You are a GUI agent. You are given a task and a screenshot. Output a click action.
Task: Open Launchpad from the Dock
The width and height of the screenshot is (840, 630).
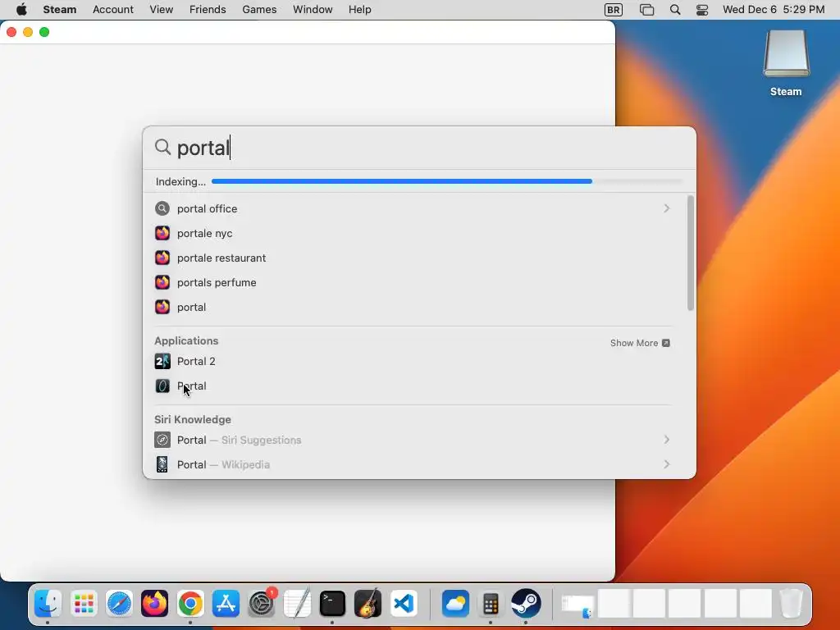point(84,604)
